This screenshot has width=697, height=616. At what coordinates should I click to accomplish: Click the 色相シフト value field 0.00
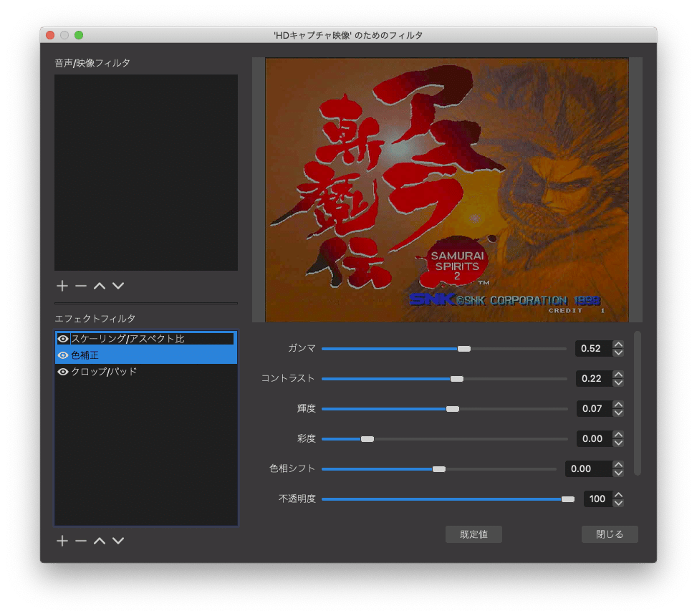click(589, 469)
